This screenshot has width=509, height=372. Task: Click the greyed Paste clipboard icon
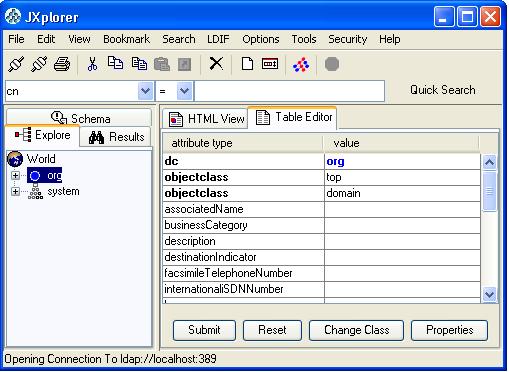point(162,64)
